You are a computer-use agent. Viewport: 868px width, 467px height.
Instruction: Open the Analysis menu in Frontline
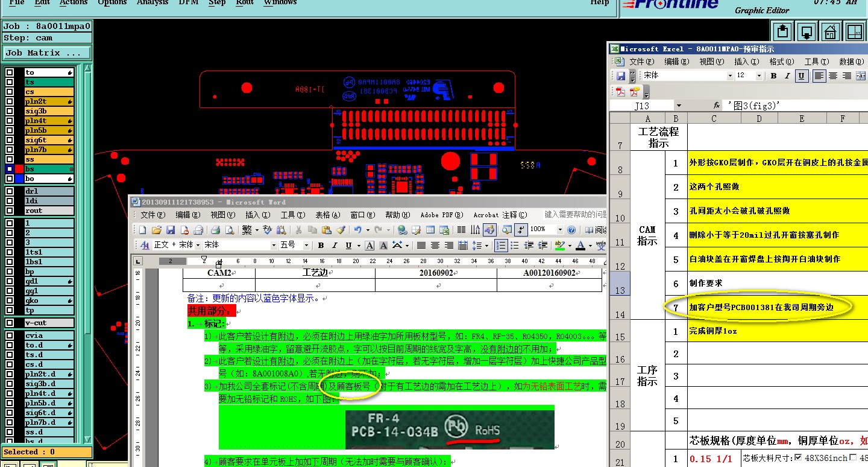[x=153, y=2]
